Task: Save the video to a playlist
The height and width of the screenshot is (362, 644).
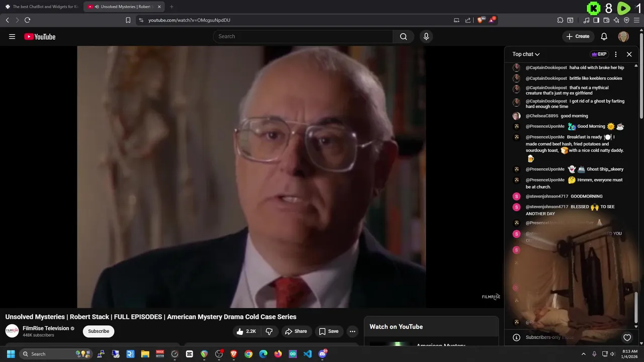Action: click(329, 331)
